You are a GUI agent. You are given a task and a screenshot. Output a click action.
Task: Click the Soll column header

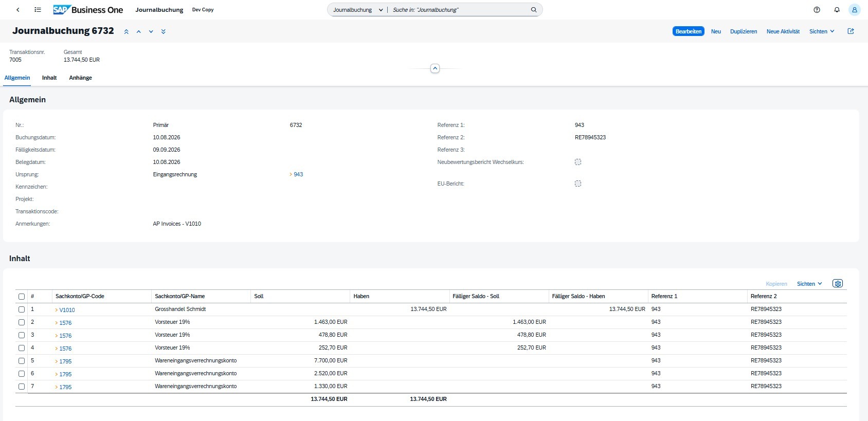300,297
